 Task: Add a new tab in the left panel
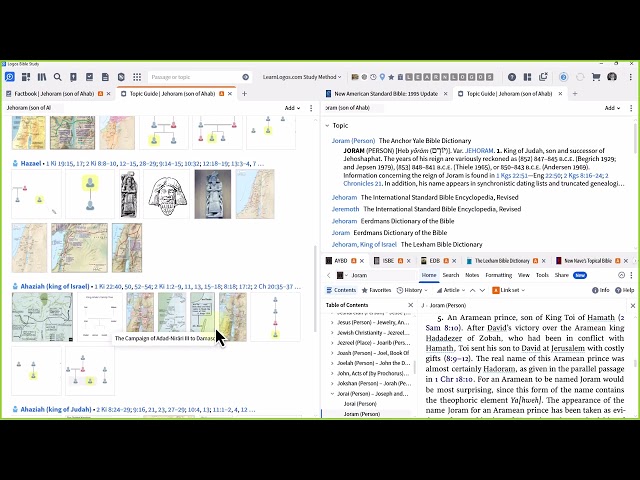[244, 93]
